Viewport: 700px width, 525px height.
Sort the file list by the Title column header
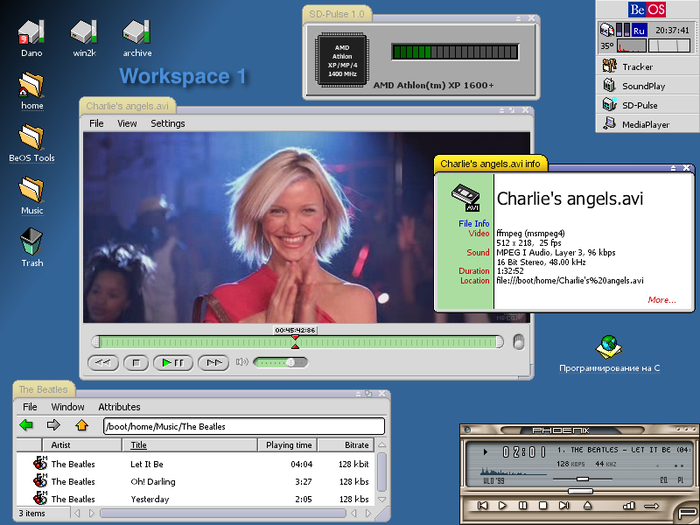139,445
